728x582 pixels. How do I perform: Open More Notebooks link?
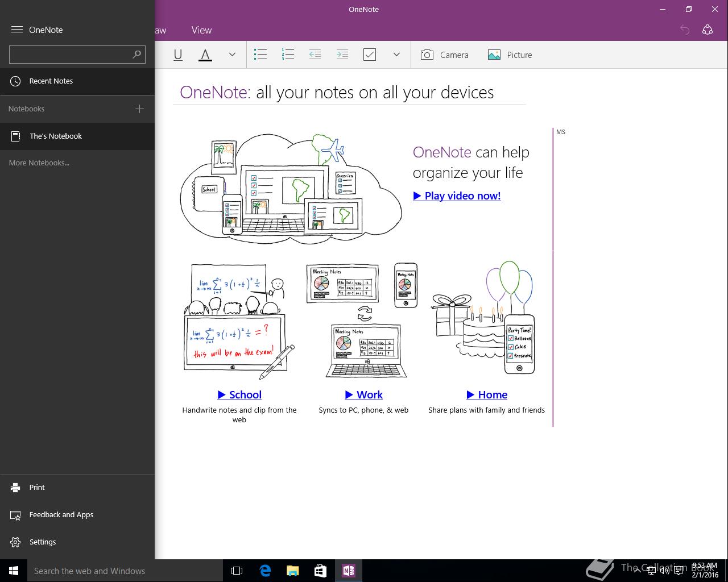[39, 163]
